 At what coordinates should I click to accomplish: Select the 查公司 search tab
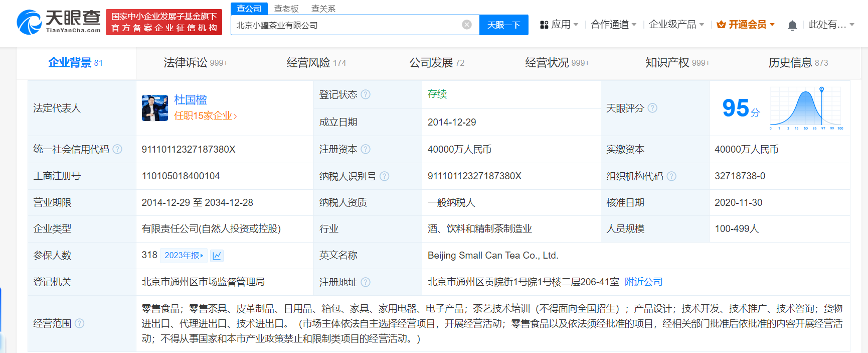tap(249, 9)
